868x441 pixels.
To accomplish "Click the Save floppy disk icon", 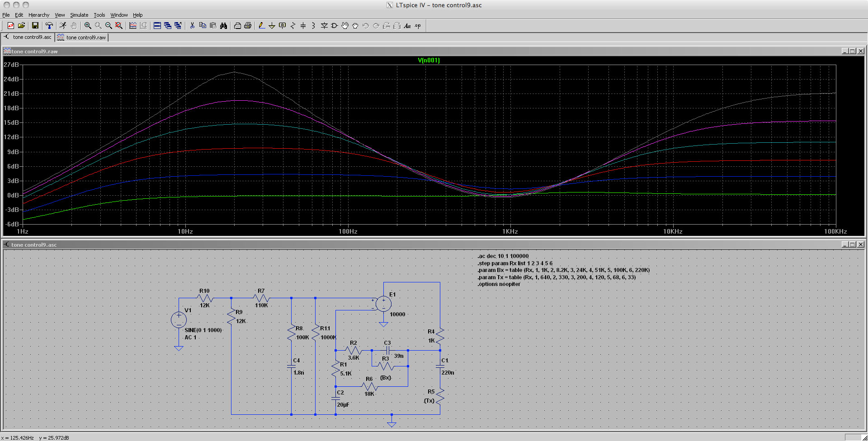I will coord(35,26).
